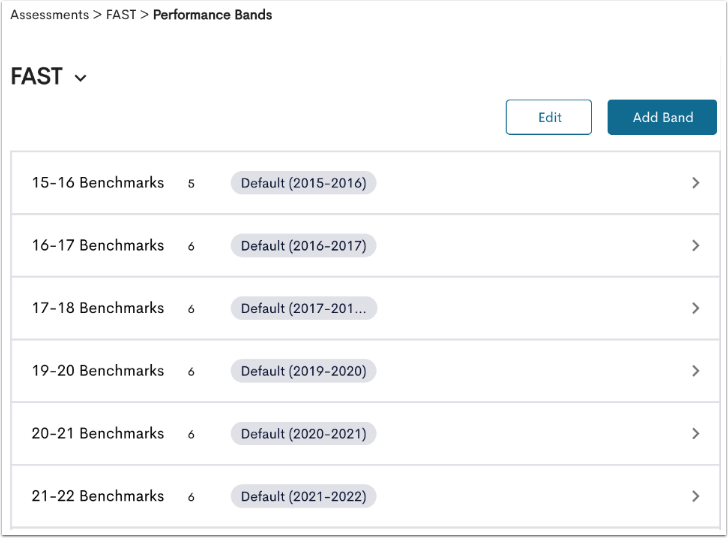728x538 pixels.
Task: Click the Edit button
Action: point(549,117)
